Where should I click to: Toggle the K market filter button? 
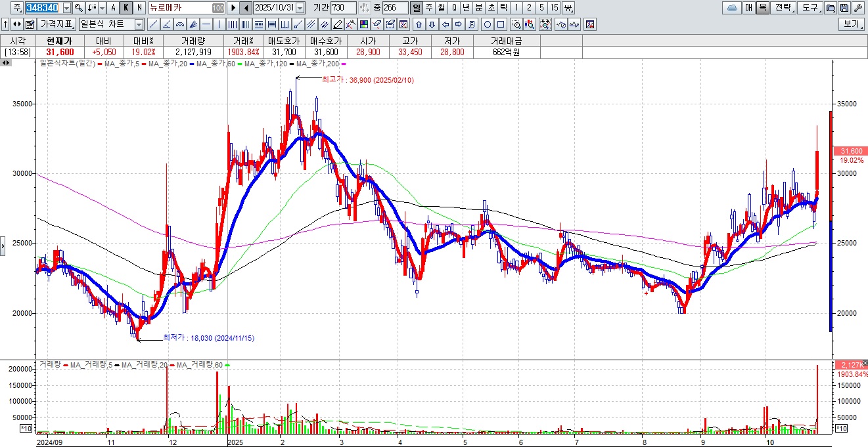(126, 8)
